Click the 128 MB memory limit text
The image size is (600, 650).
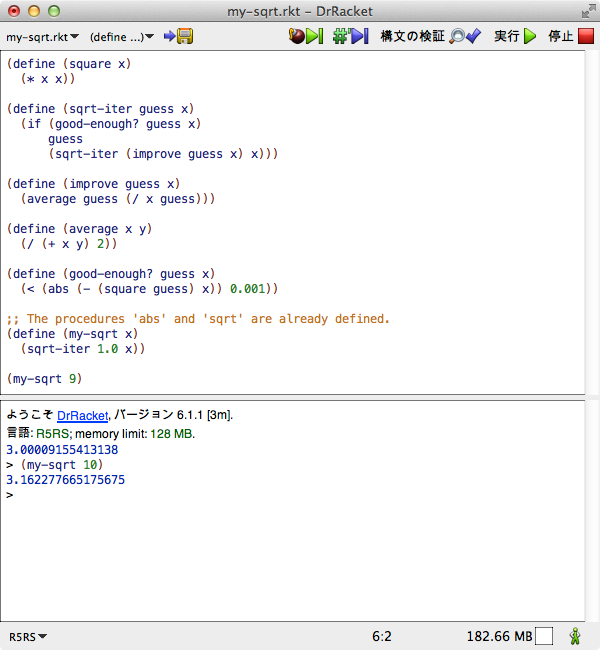[171, 434]
